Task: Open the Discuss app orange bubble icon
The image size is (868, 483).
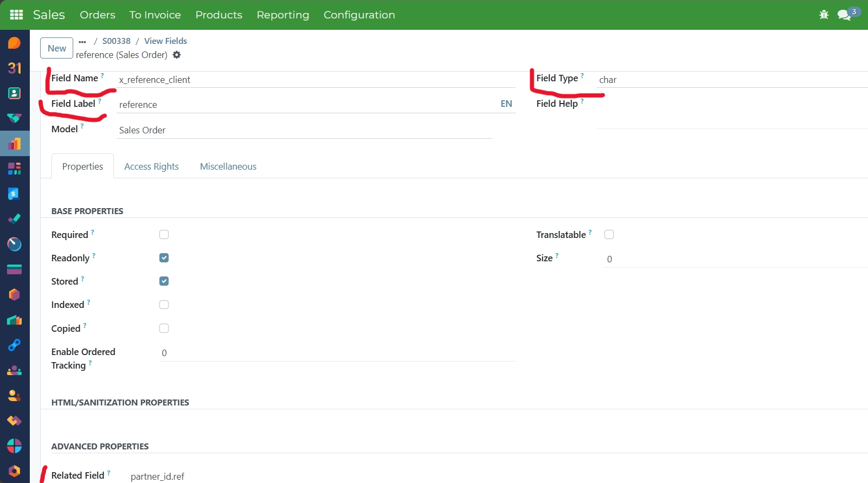Action: (15, 43)
